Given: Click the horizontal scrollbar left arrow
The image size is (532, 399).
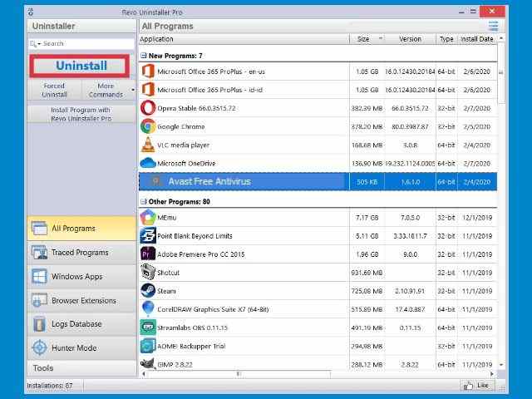Looking at the screenshot, I should 144,374.
